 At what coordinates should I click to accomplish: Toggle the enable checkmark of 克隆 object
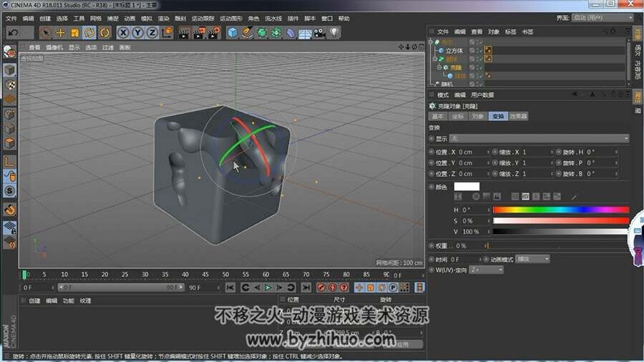coord(479,67)
